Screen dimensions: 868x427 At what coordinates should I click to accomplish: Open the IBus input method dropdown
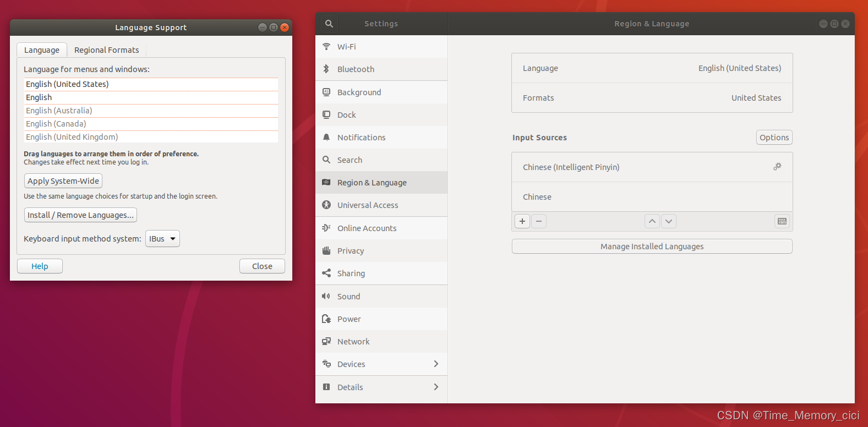point(162,239)
